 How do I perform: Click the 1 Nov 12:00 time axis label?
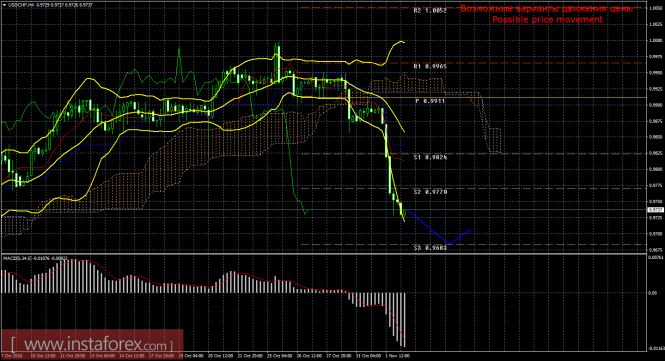coord(398,356)
